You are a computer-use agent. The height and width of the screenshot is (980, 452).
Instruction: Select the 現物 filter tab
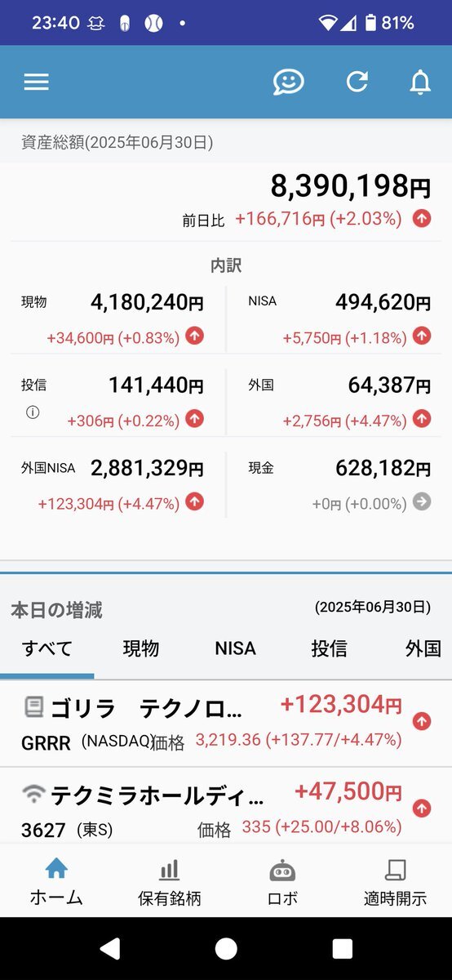[x=141, y=648]
